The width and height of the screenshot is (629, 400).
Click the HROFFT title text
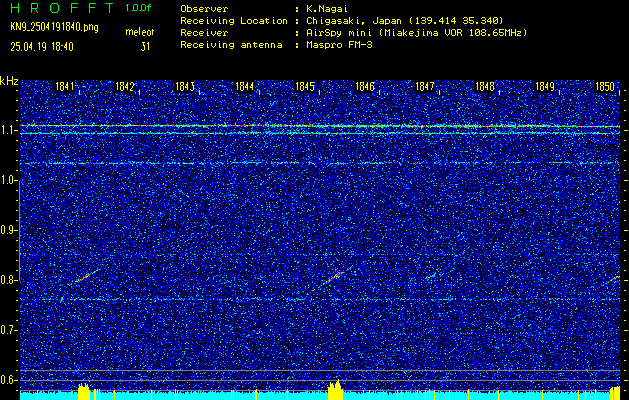[61, 8]
